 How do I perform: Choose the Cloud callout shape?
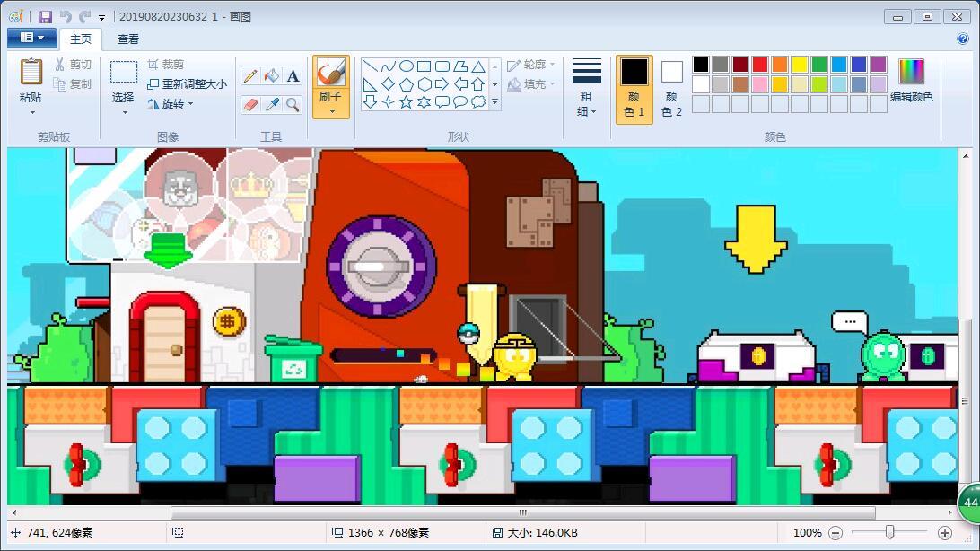478,101
